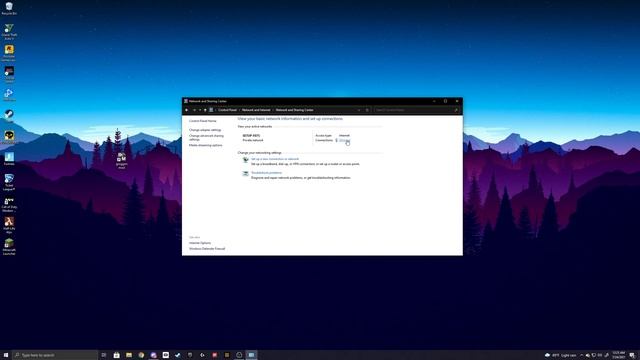Select the Call of Duty Modern Warfare shortcut
Viewport: 640px width, 360px height.
(x=9, y=204)
